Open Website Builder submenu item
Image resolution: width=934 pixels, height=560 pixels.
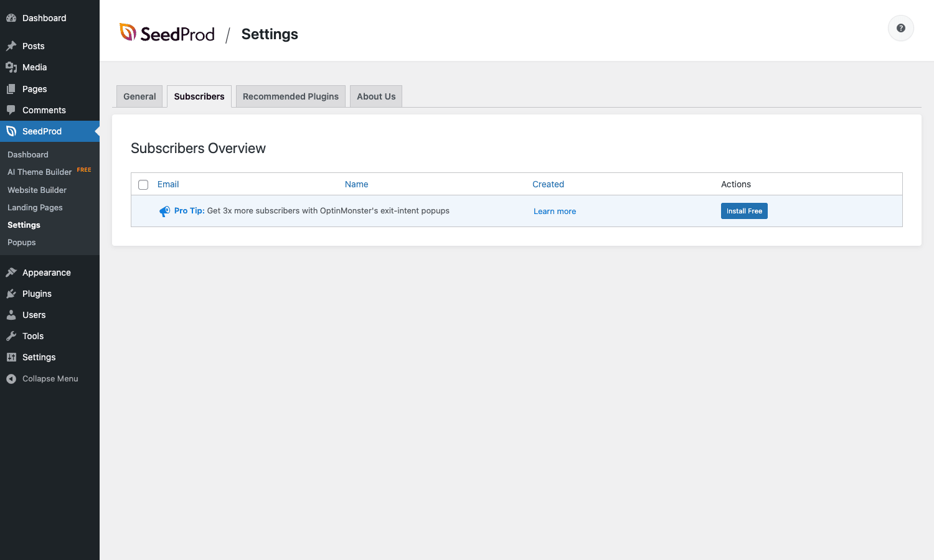(37, 190)
